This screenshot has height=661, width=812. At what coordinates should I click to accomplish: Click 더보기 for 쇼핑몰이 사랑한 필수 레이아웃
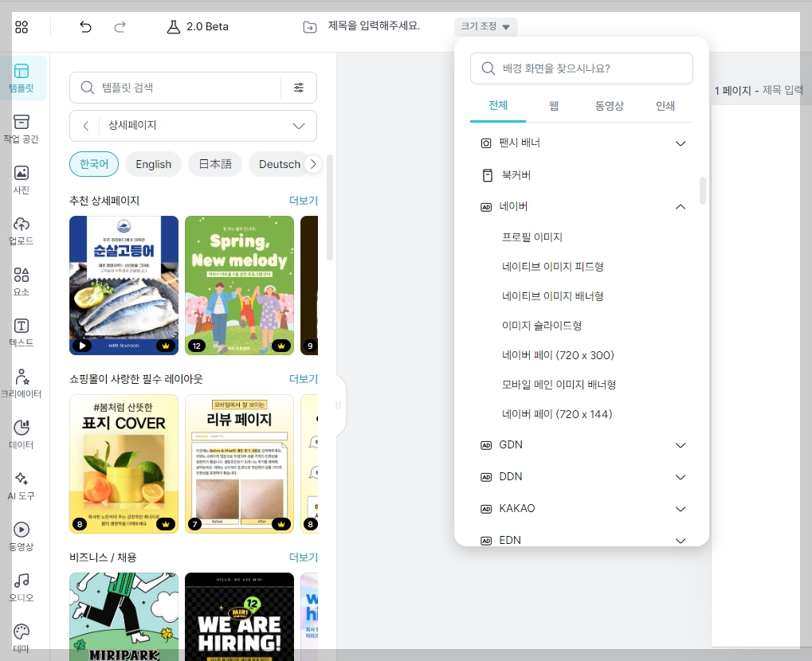coord(304,379)
